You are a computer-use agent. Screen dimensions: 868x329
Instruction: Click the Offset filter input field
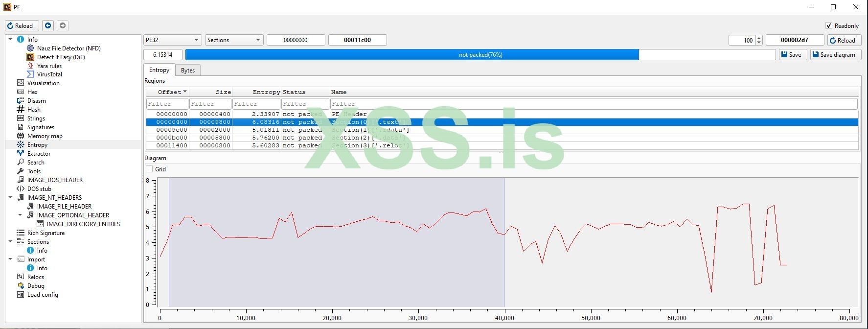tap(167, 104)
